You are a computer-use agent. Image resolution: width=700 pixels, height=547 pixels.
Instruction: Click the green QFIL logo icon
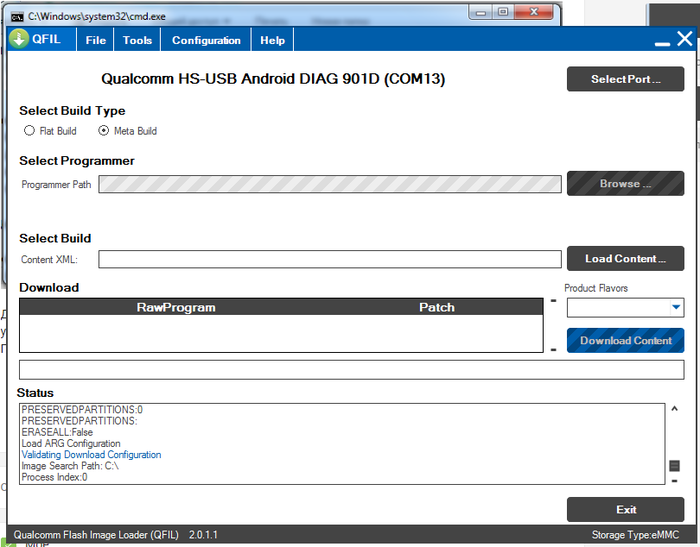click(20, 39)
